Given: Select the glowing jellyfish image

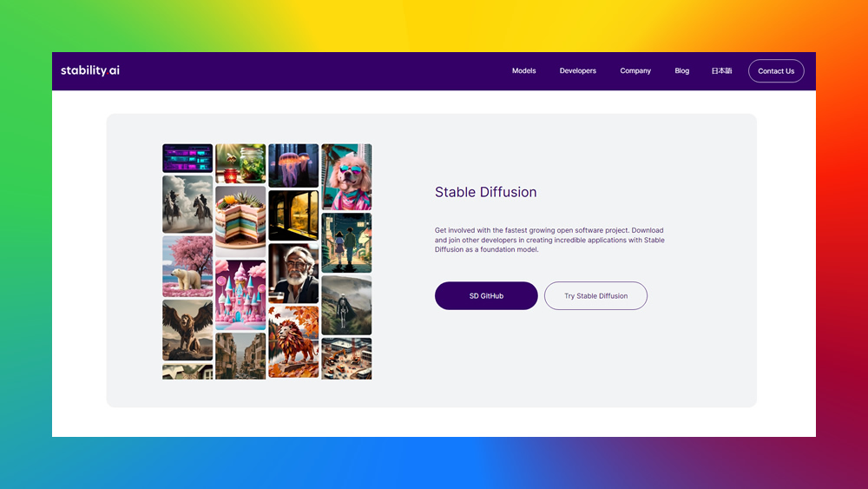Looking at the screenshot, I should click(x=293, y=165).
